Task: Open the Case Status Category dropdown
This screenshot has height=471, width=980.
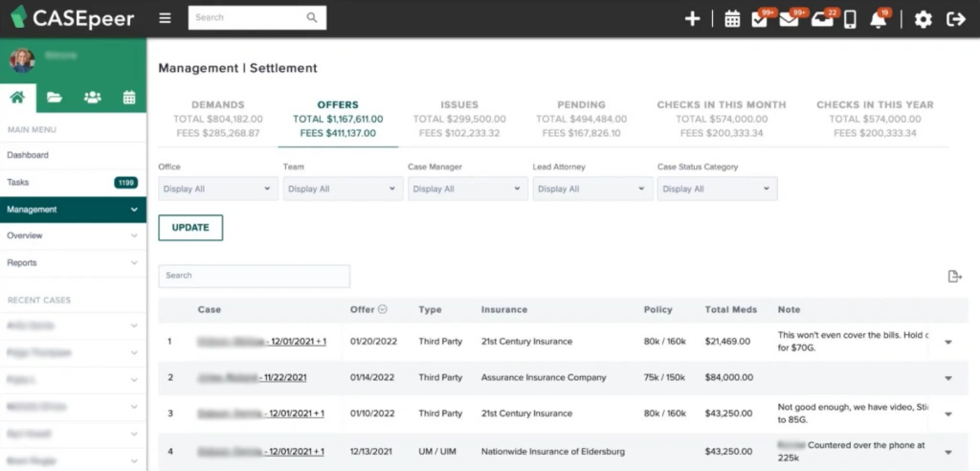Action: [x=718, y=189]
